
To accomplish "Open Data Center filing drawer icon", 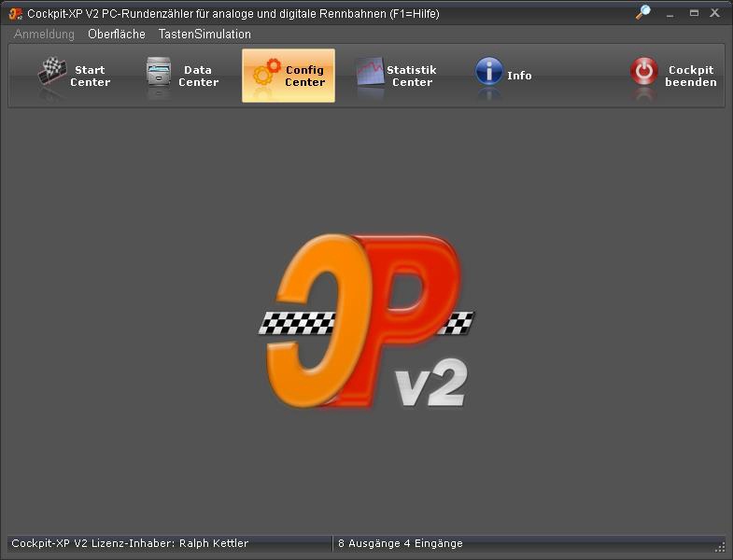I will click(x=159, y=72).
